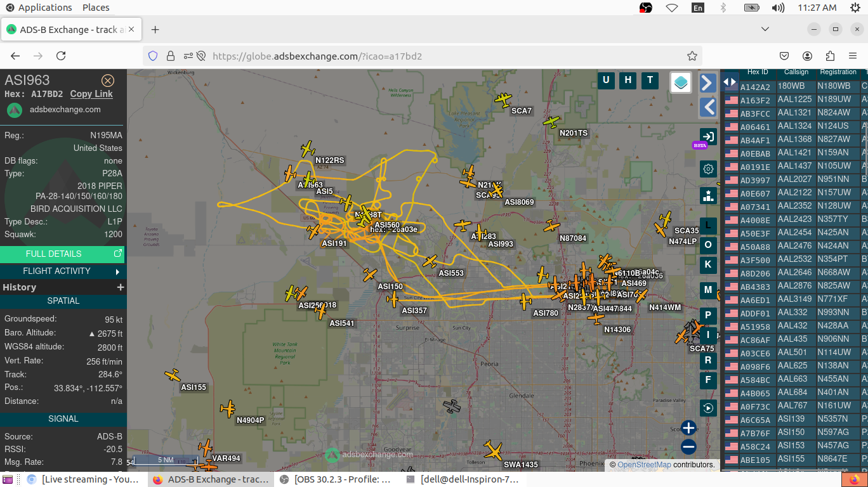Save page to Pocket
This screenshot has height=487, width=868.
pos(784,56)
